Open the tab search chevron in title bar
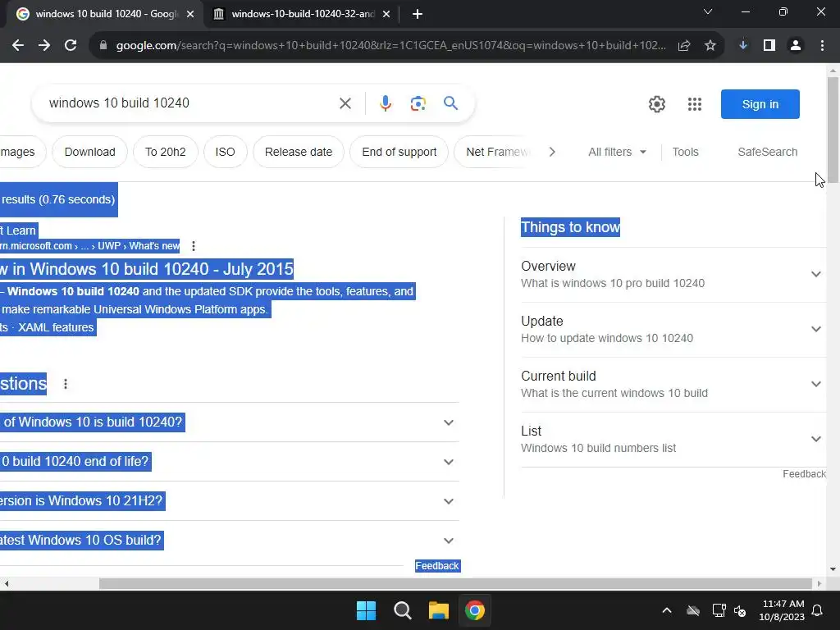Screen dimensions: 840x630 708,11
